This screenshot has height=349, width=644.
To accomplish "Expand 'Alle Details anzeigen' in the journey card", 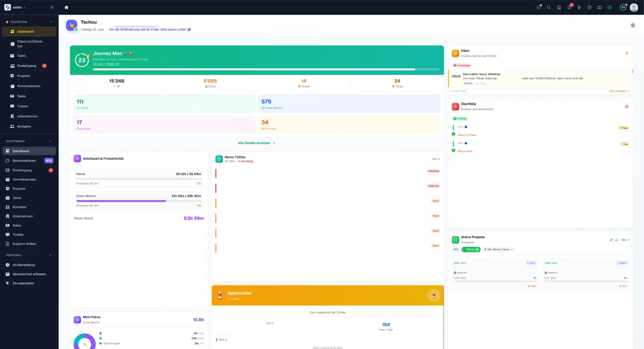I will click(256, 143).
